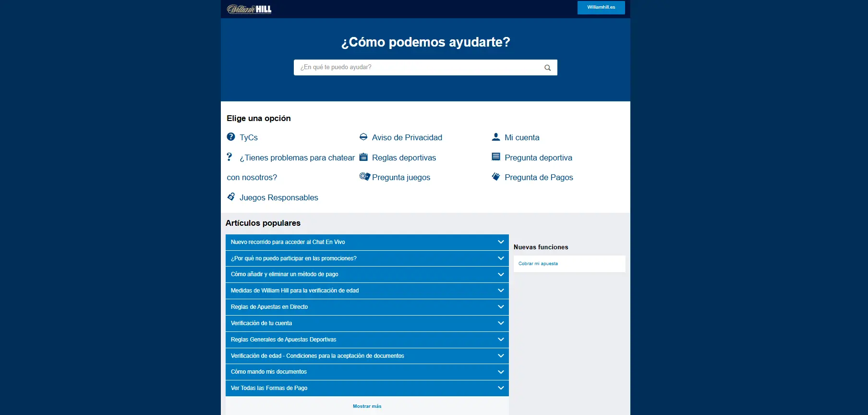Open '¿Tienes problemas para chatear' link
The height and width of the screenshot is (415, 868).
(297, 158)
